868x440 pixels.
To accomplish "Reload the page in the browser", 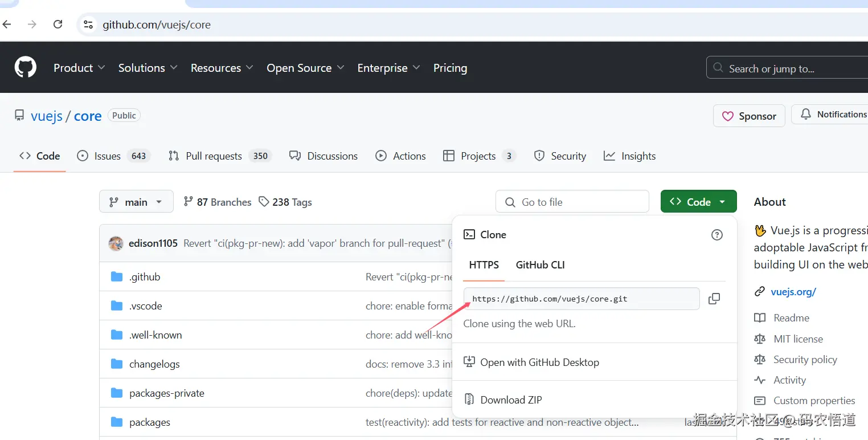I will (x=58, y=25).
